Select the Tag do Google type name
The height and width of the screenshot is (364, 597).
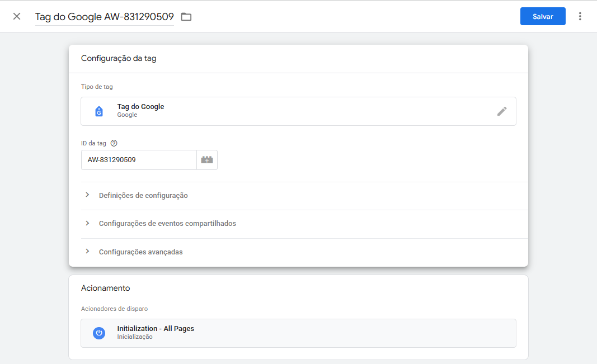[140, 107]
